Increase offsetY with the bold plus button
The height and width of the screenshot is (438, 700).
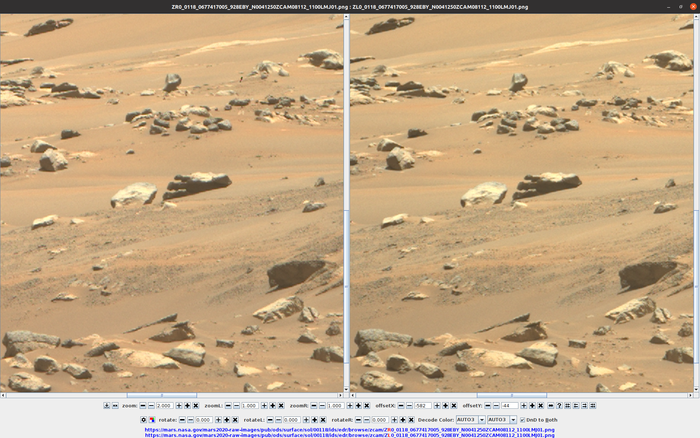click(x=532, y=405)
